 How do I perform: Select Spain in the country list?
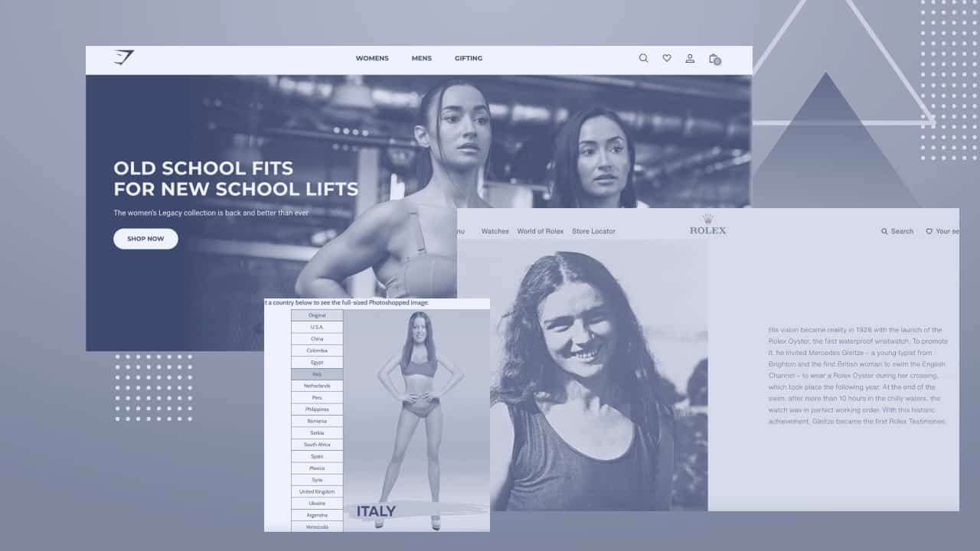tap(317, 457)
